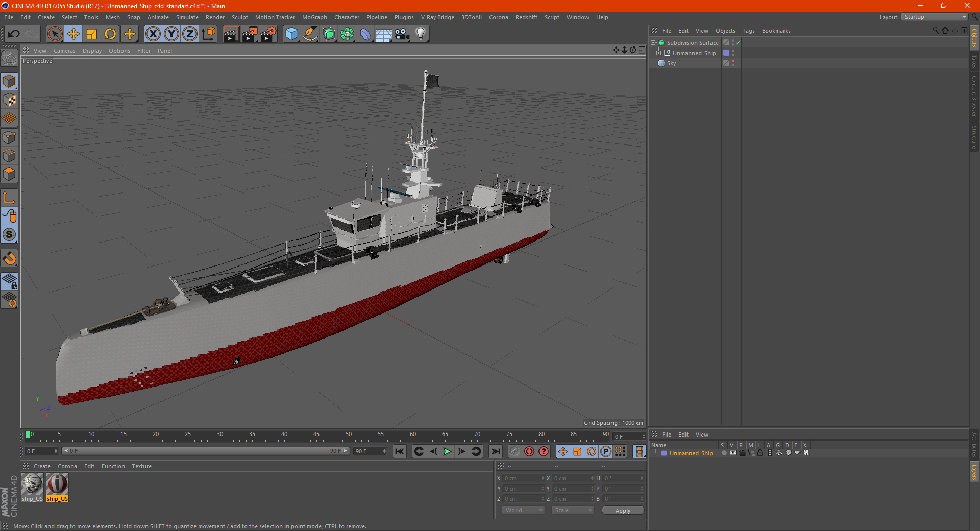Open the Layers side tab
The height and width of the screenshot is (531, 980).
click(974, 472)
